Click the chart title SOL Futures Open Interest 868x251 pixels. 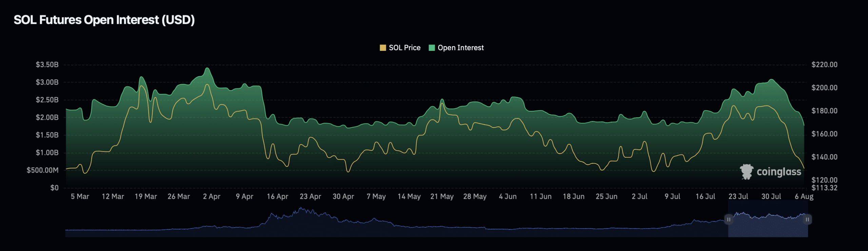[104, 20]
